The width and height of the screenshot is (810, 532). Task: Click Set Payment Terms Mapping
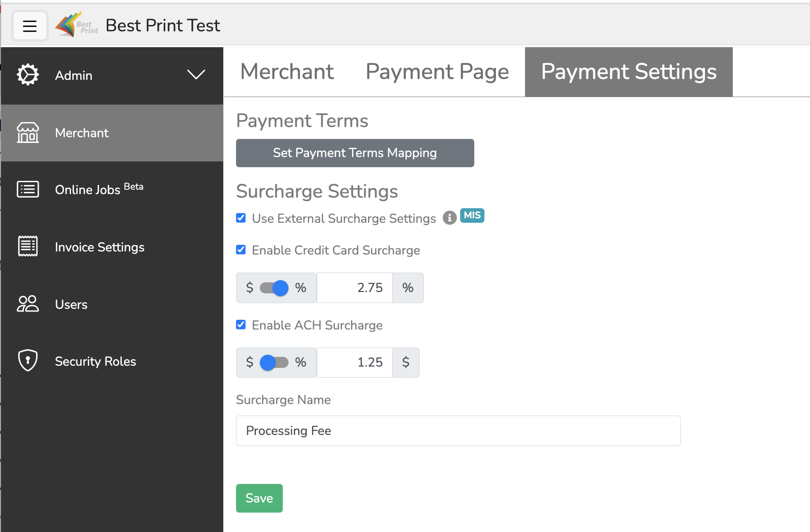pyautogui.click(x=355, y=153)
